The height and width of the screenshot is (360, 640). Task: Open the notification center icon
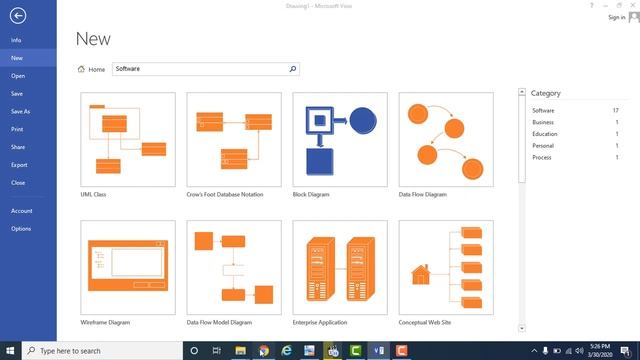[x=625, y=351]
